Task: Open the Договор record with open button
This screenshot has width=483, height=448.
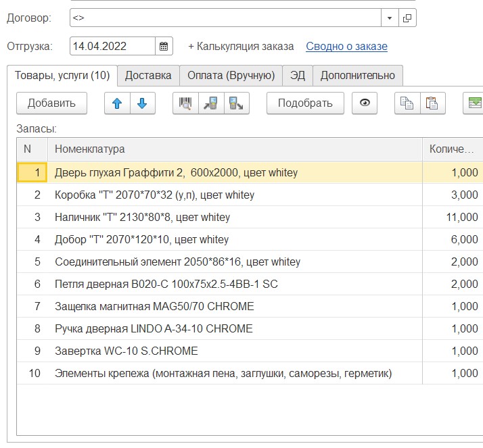Action: click(x=407, y=18)
